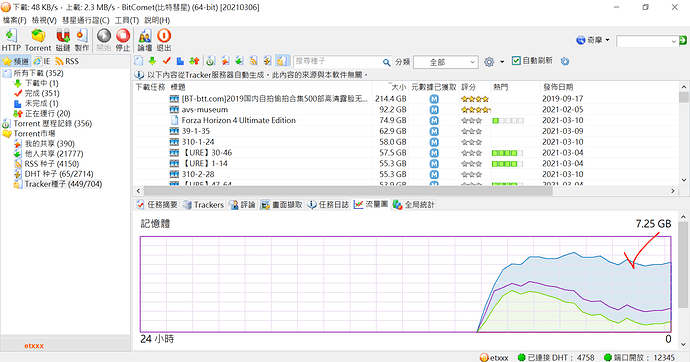The height and width of the screenshot is (362, 690).
Task: Click the RSS torrents toolbar icon
Action: (x=253, y=61)
